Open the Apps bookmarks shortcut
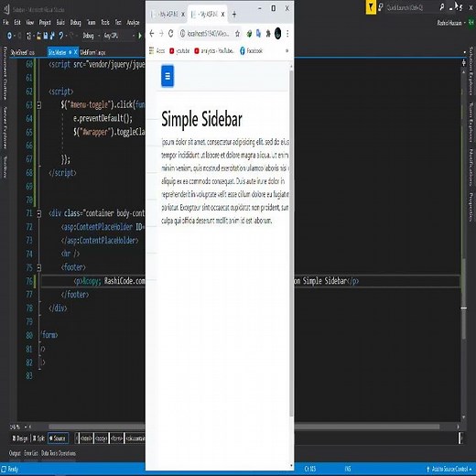This screenshot has height=476, width=476. [157, 50]
